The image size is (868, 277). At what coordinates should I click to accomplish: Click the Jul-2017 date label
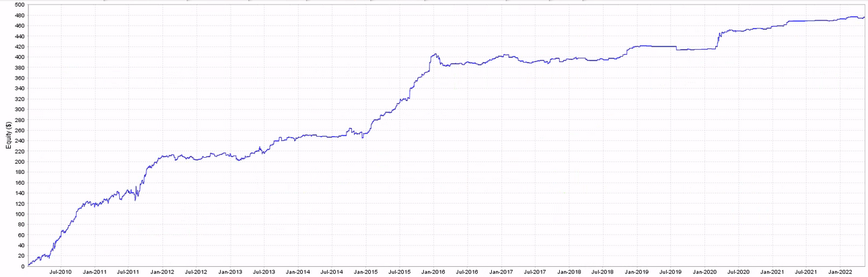coord(536,272)
